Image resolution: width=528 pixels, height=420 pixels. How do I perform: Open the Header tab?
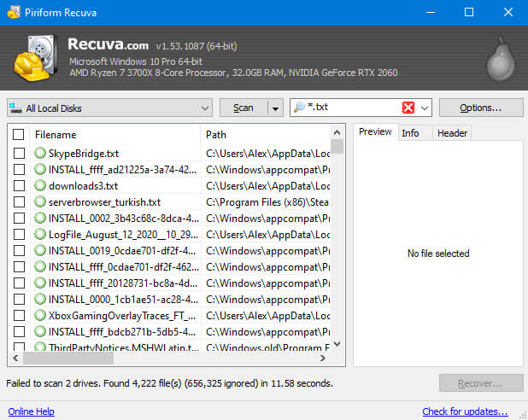click(452, 133)
